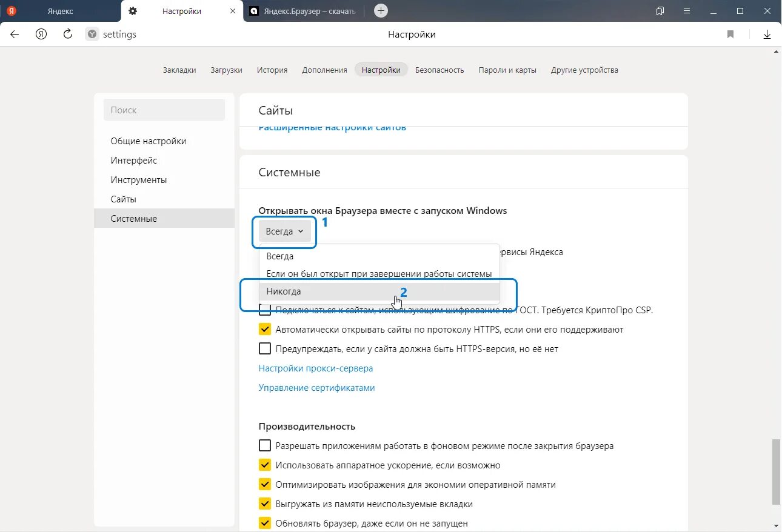This screenshot has height=532, width=782.
Task: Click the tab manager icon in the title bar
Action: [660, 11]
